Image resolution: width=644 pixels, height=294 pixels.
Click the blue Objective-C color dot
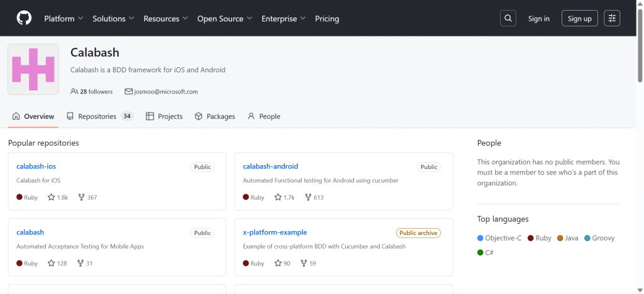tap(480, 238)
